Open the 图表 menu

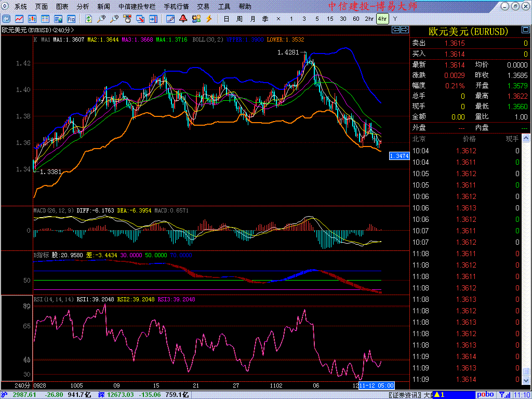tap(62, 6)
